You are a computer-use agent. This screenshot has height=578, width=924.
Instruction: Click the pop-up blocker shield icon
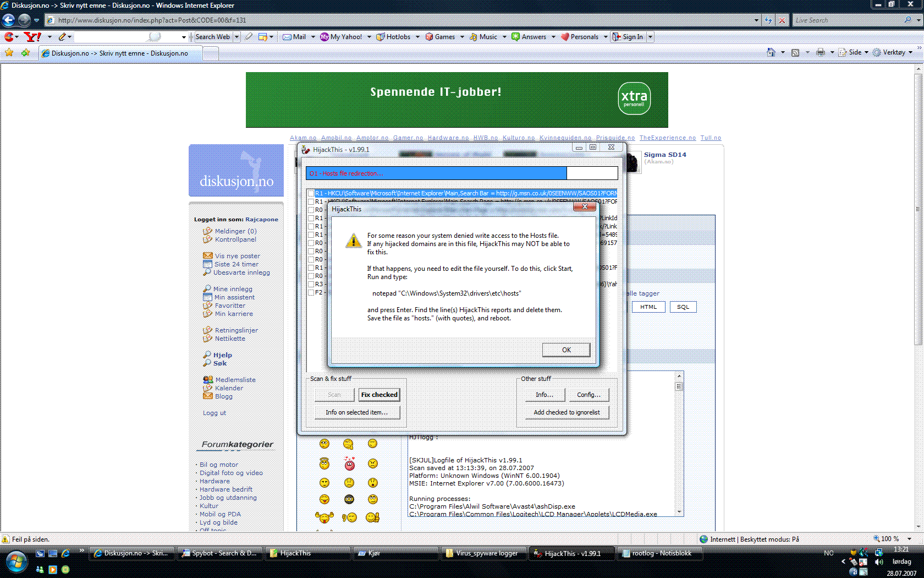click(x=263, y=37)
